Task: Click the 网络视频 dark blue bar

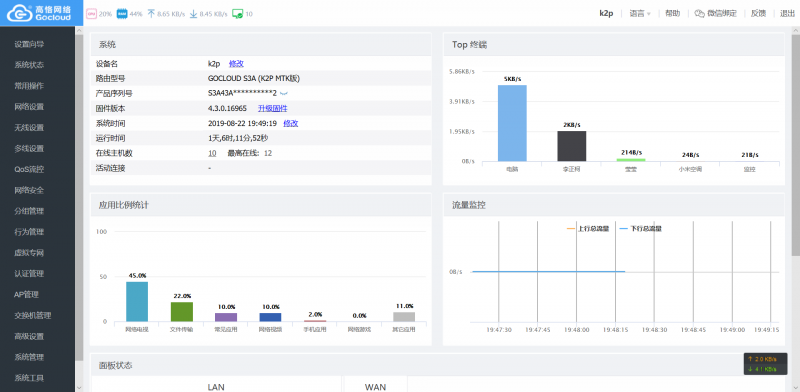Action: click(270, 317)
